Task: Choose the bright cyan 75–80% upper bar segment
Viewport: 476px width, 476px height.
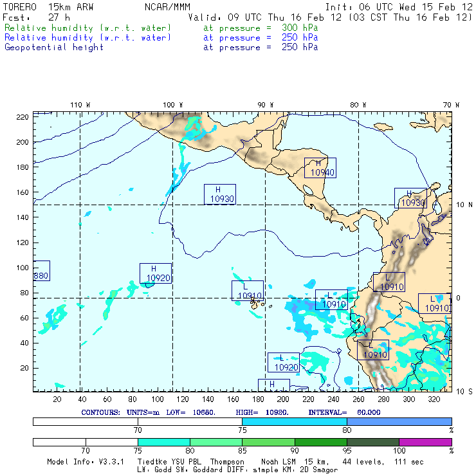Action: tap(295, 421)
